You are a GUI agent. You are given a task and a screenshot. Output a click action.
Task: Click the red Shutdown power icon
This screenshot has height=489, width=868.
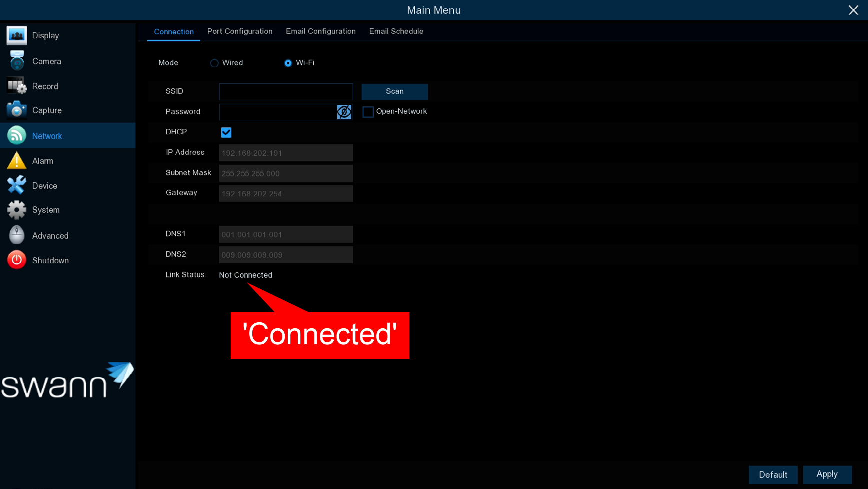16,260
